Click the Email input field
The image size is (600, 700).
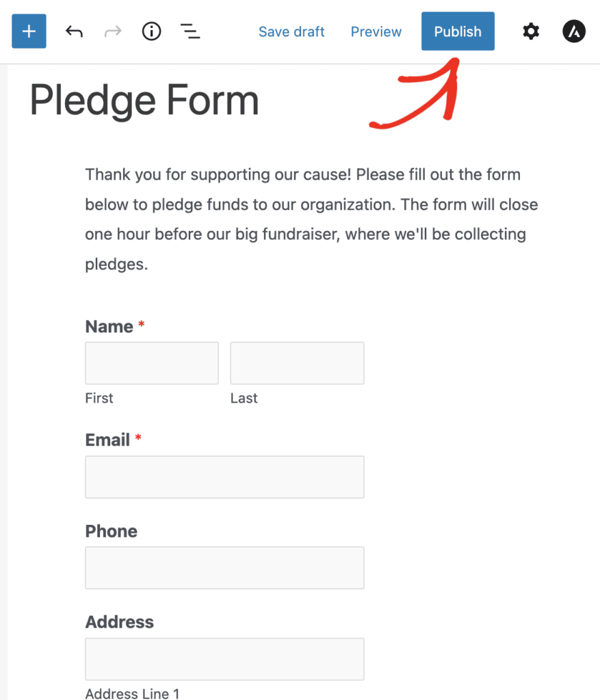click(224, 476)
